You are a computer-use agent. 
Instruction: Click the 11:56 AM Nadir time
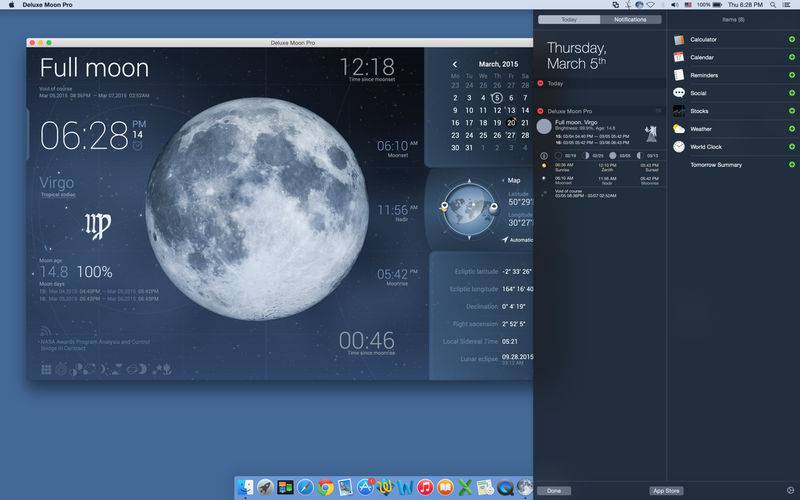(x=397, y=210)
